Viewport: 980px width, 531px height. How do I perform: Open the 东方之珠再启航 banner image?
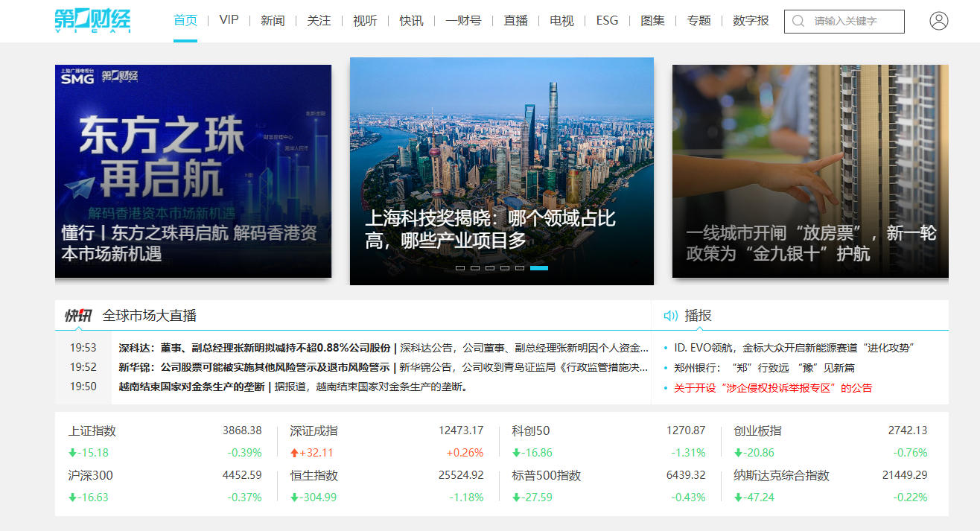click(x=193, y=171)
